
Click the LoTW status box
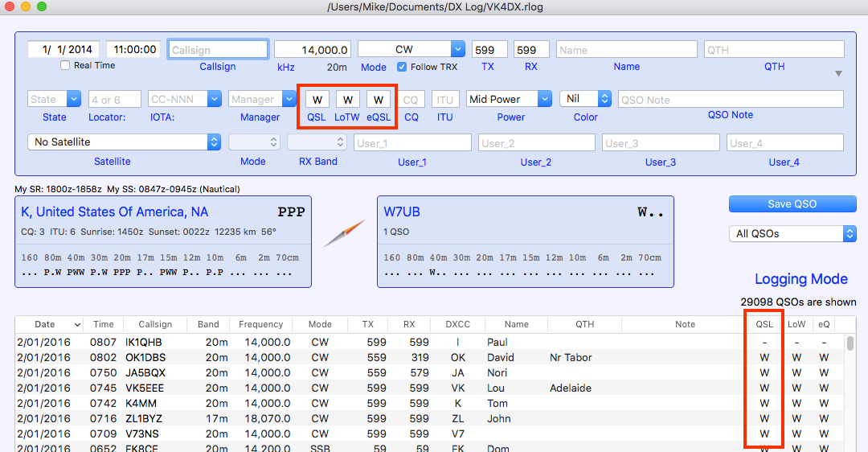click(x=348, y=100)
